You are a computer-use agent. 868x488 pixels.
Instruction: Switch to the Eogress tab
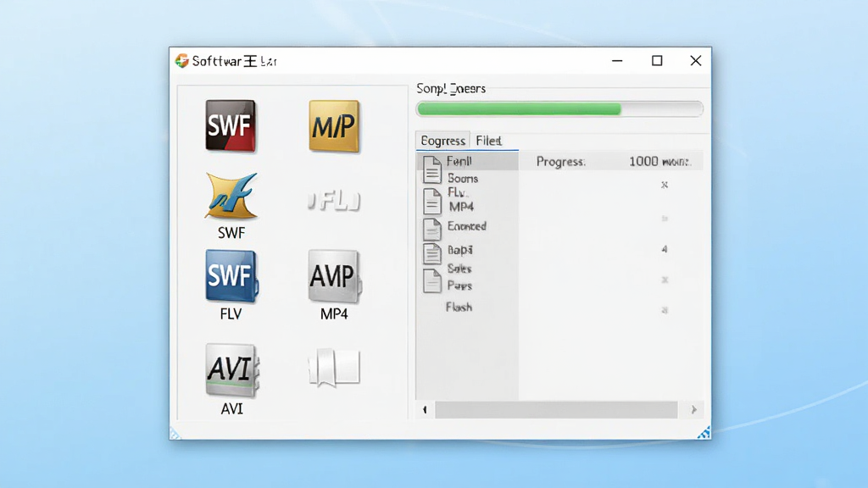pos(442,141)
